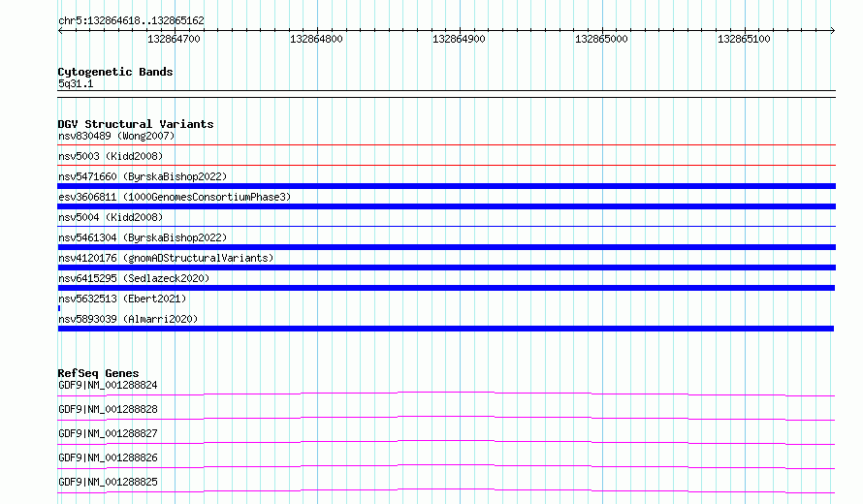
Task: Open variant nsv5461304 (ByrskaBishop2022)
Action: tap(143, 237)
